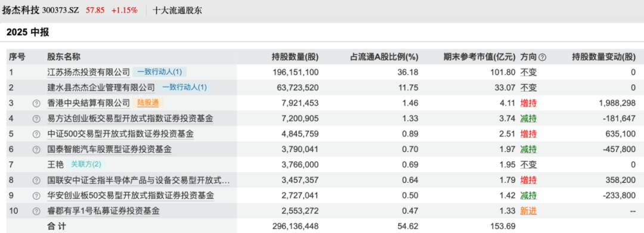Click the 方向 column help icon
The width and height of the screenshot is (644, 233).
(x=542, y=57)
